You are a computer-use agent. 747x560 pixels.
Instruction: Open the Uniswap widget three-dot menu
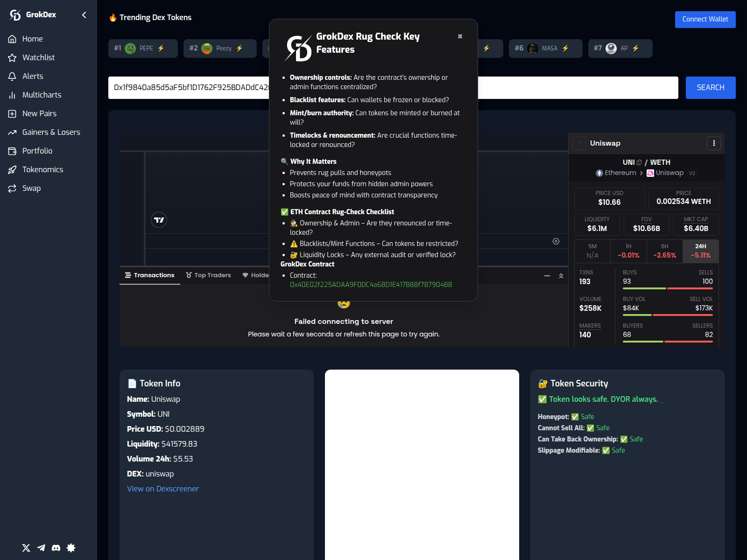coord(714,143)
